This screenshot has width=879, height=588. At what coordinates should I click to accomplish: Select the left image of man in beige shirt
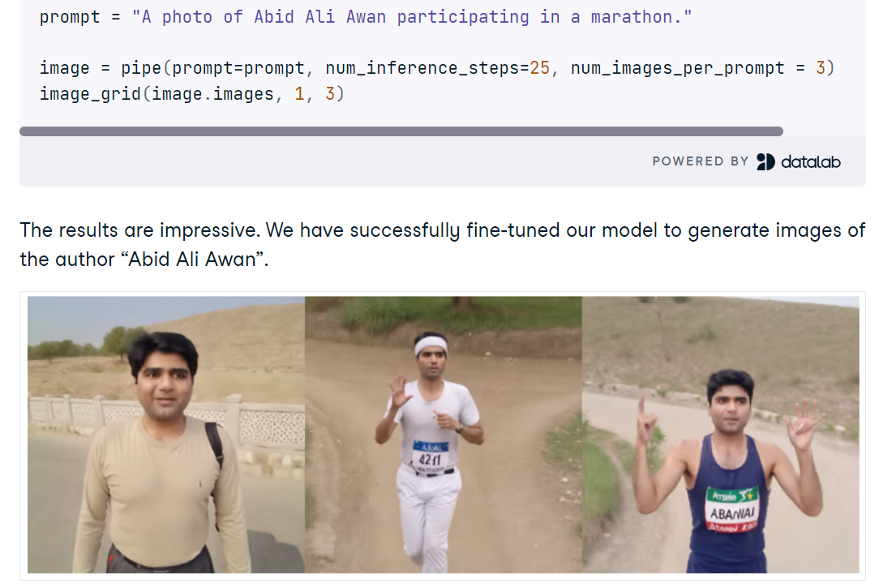[x=166, y=435]
